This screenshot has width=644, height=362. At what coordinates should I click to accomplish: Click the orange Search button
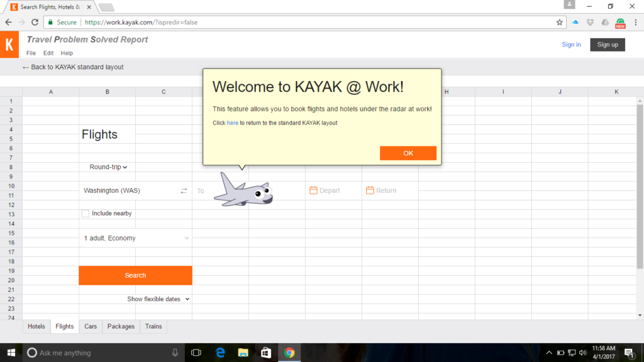pyautogui.click(x=135, y=275)
